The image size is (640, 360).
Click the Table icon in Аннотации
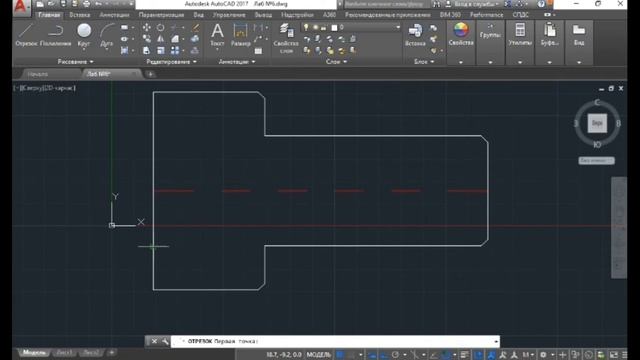[258, 51]
